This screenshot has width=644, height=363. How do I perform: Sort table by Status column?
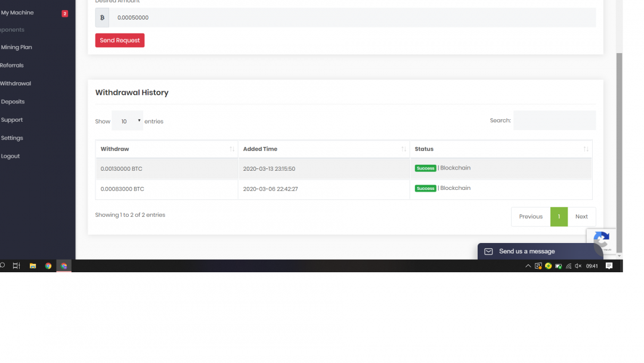coord(501,149)
